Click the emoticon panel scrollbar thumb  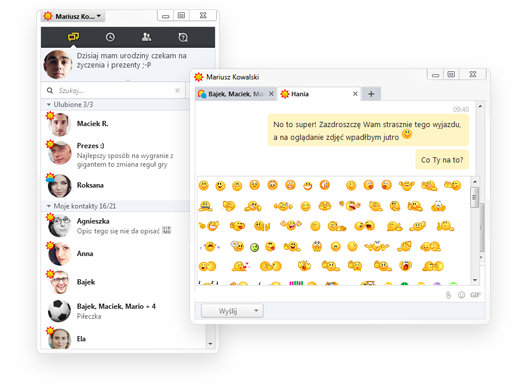[475, 197]
